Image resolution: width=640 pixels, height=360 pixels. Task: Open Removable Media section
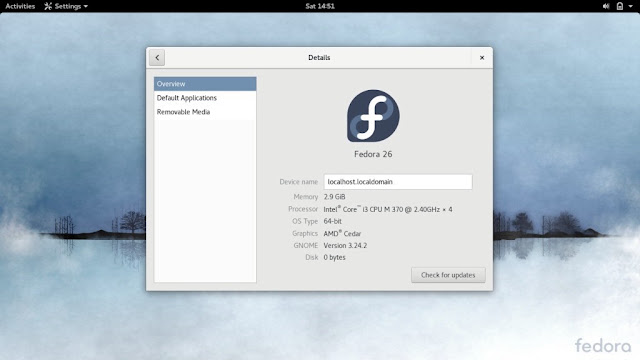point(205,112)
